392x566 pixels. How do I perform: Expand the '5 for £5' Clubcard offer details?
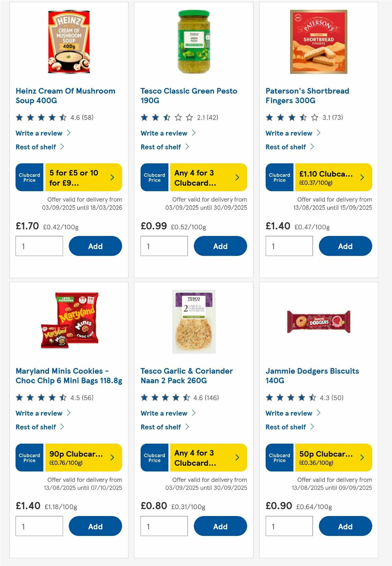(83, 177)
